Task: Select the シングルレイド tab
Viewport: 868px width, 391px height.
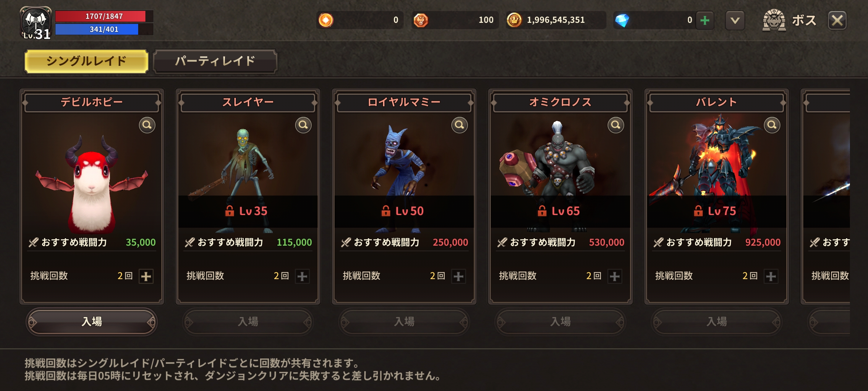Action: click(x=86, y=61)
